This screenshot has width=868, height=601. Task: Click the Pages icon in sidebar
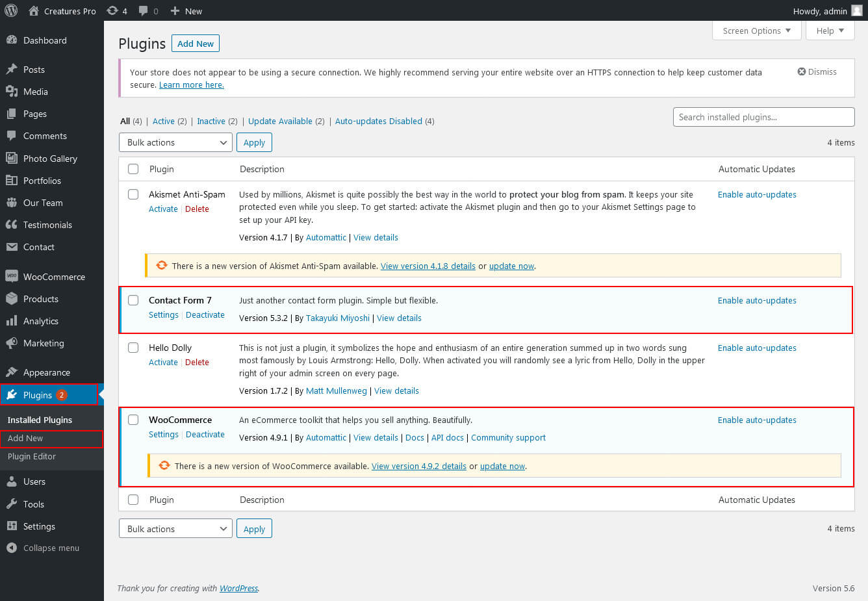(12, 114)
